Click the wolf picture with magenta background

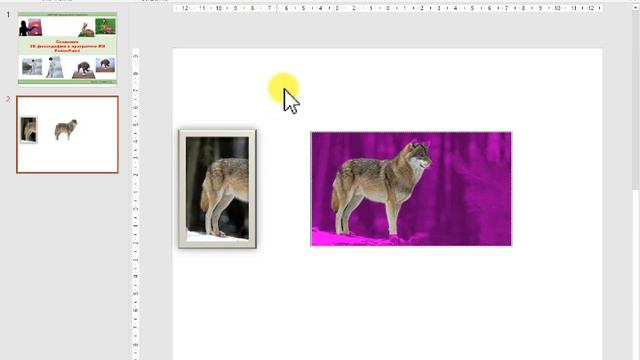411,189
